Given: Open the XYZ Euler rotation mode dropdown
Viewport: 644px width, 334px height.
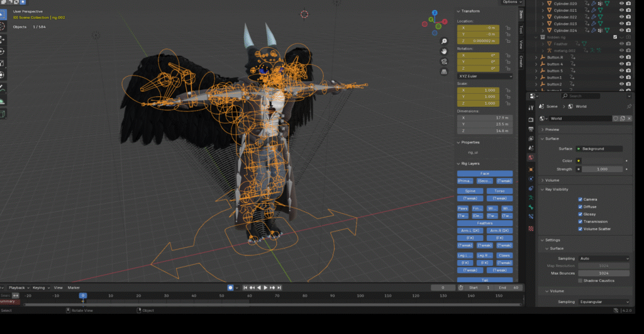Looking at the screenshot, I should tap(484, 76).
